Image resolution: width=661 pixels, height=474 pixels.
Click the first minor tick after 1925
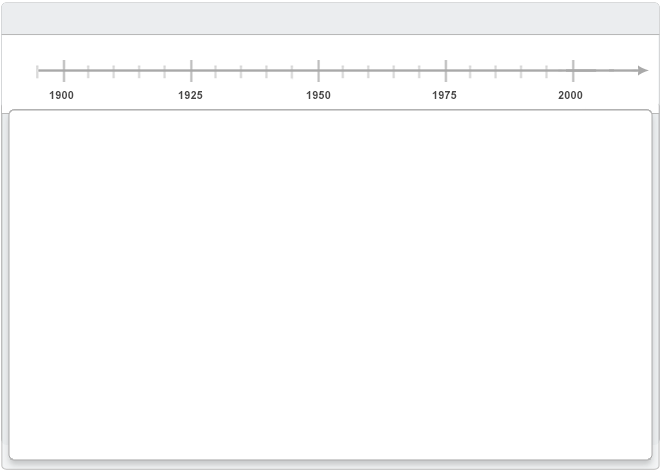coord(216,71)
